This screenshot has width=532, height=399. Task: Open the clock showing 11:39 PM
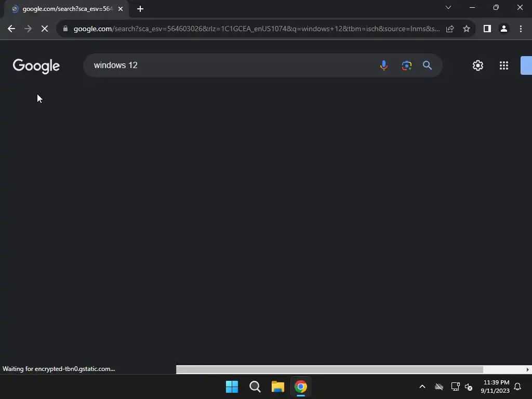click(x=495, y=387)
